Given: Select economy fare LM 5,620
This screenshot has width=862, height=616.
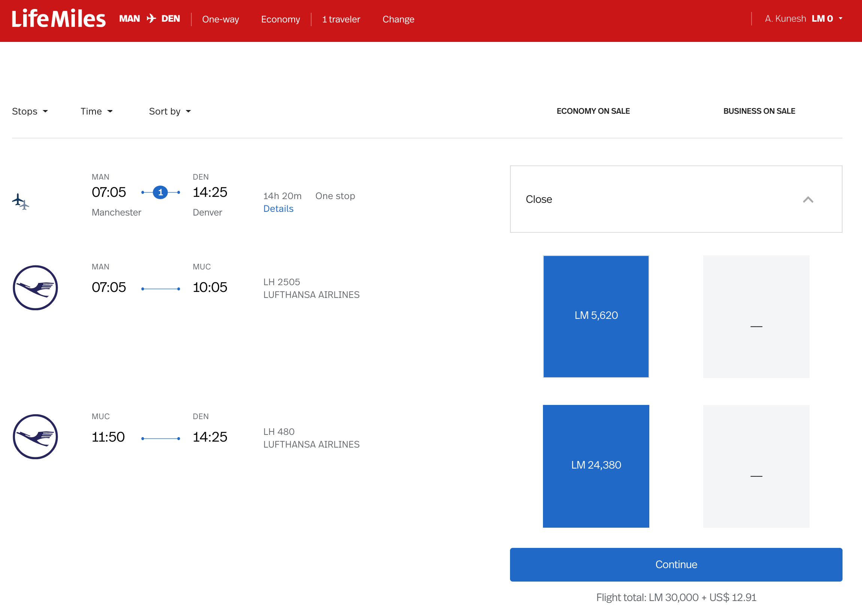Looking at the screenshot, I should tap(596, 317).
